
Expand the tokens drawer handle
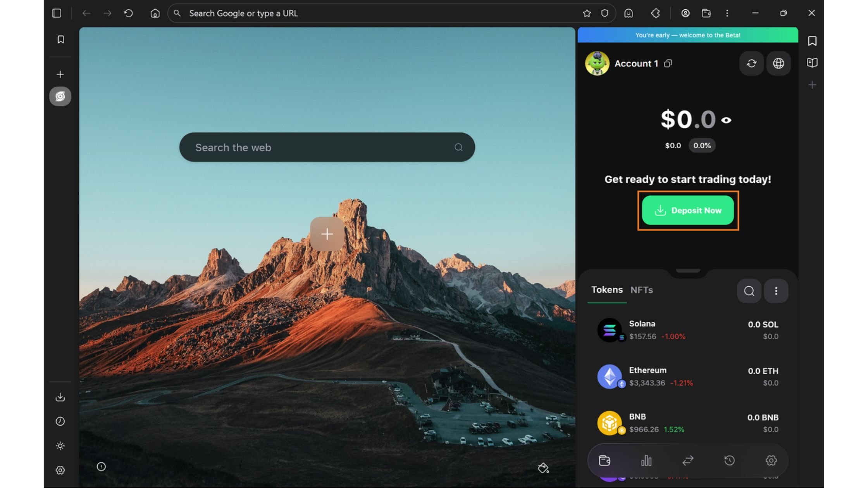point(688,270)
